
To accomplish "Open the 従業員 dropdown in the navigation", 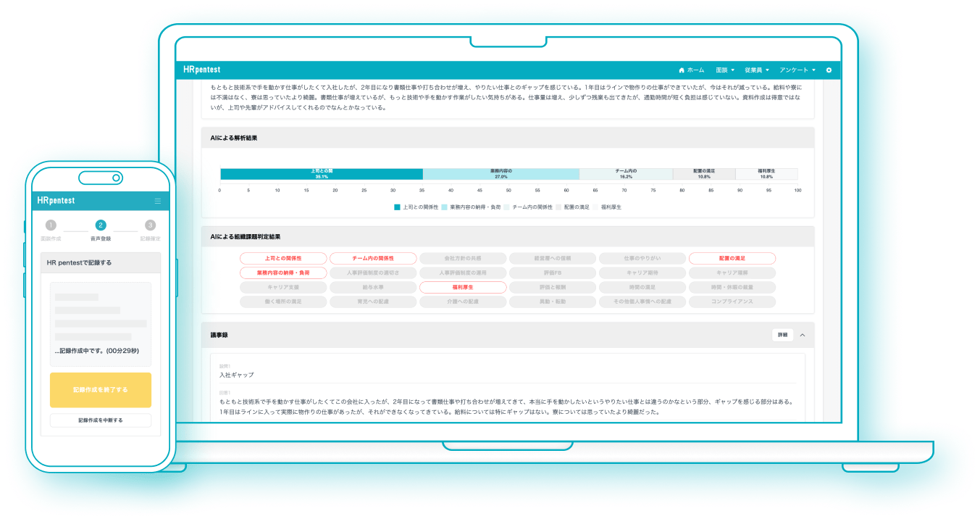I will tap(754, 70).
